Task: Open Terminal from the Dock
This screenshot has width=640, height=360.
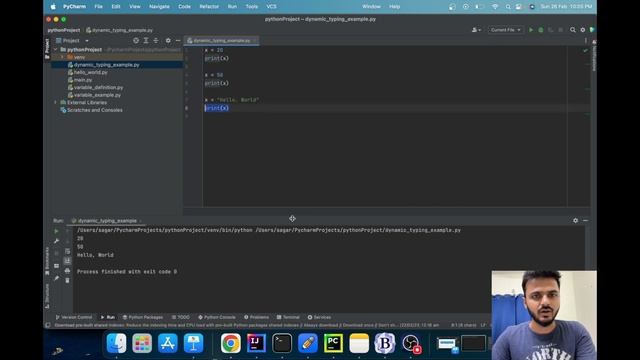Action: pyautogui.click(x=282, y=343)
